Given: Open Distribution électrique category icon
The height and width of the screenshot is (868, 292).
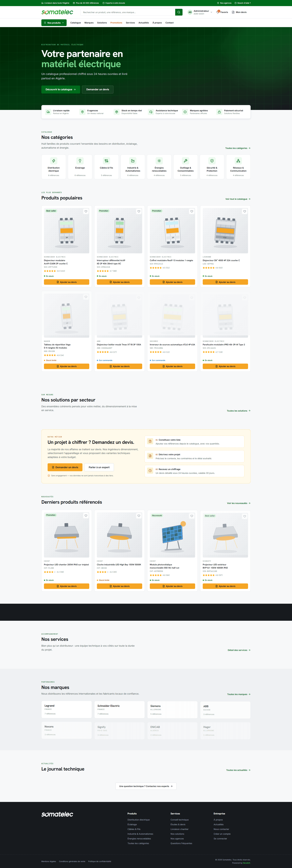Looking at the screenshot, I should point(54,161).
